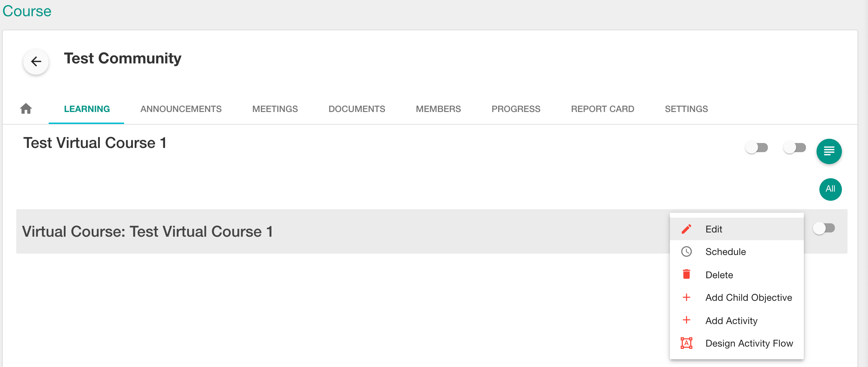This screenshot has height=367, width=868.
Task: Open the Meetings tab
Action: click(275, 109)
